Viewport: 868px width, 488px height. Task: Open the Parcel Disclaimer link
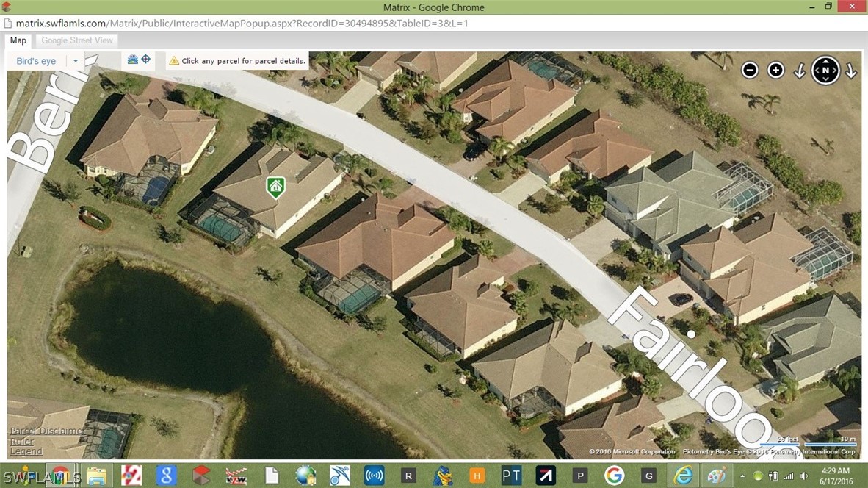tap(48, 431)
